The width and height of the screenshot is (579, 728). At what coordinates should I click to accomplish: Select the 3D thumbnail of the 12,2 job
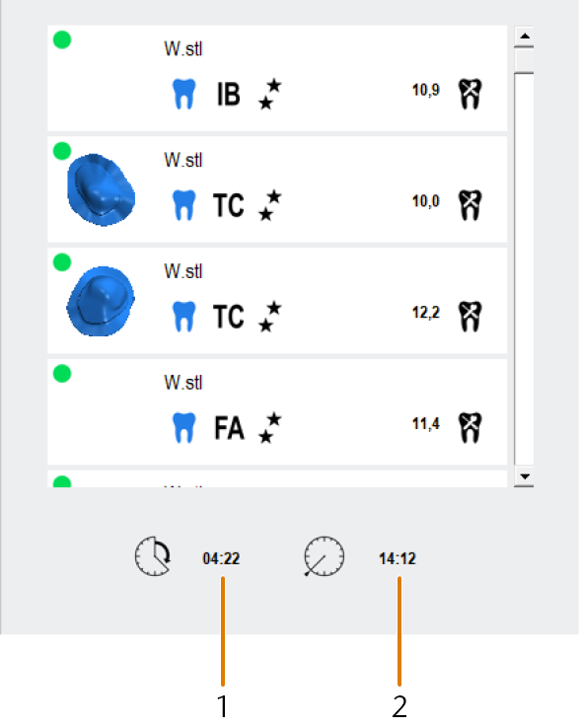(x=101, y=301)
